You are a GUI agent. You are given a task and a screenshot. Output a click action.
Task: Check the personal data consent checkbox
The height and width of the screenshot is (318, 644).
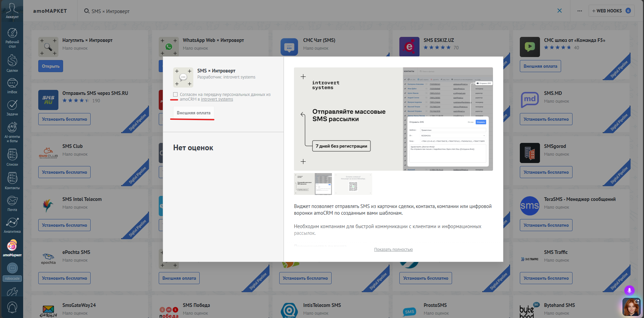click(175, 95)
